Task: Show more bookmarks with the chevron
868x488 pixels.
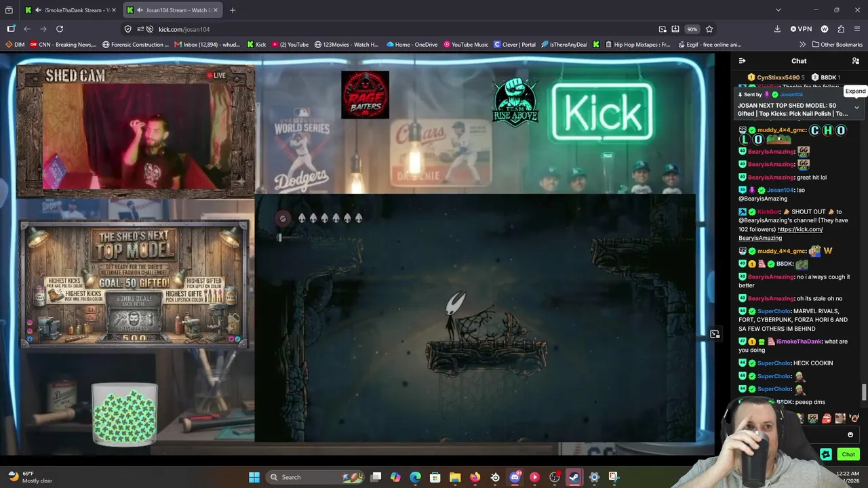Action: pyautogui.click(x=802, y=45)
